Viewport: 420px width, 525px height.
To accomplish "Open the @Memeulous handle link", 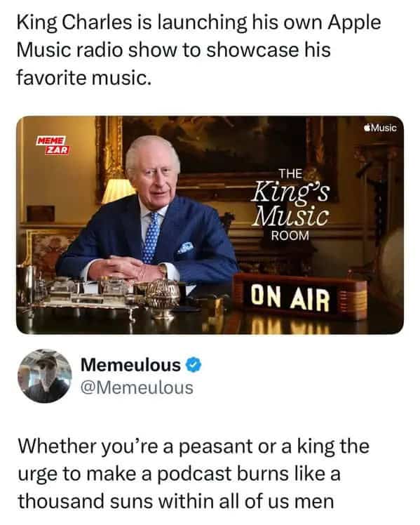I will tap(137, 387).
